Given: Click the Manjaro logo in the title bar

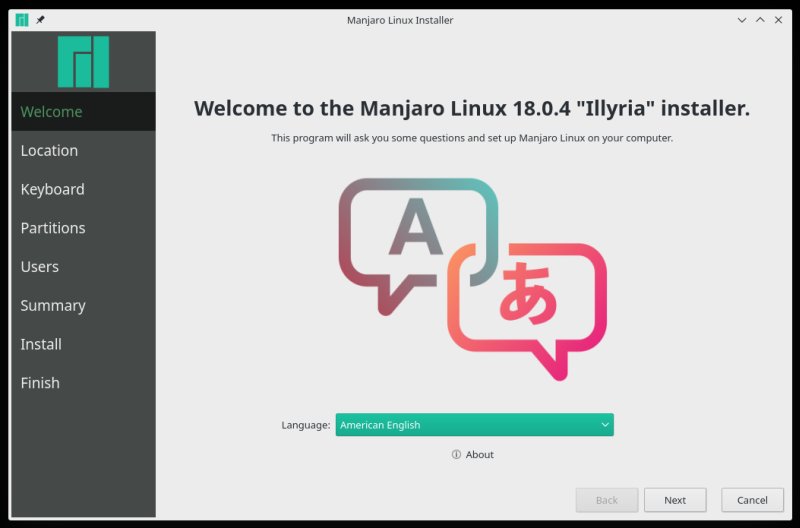Looking at the screenshot, I should point(22,20).
